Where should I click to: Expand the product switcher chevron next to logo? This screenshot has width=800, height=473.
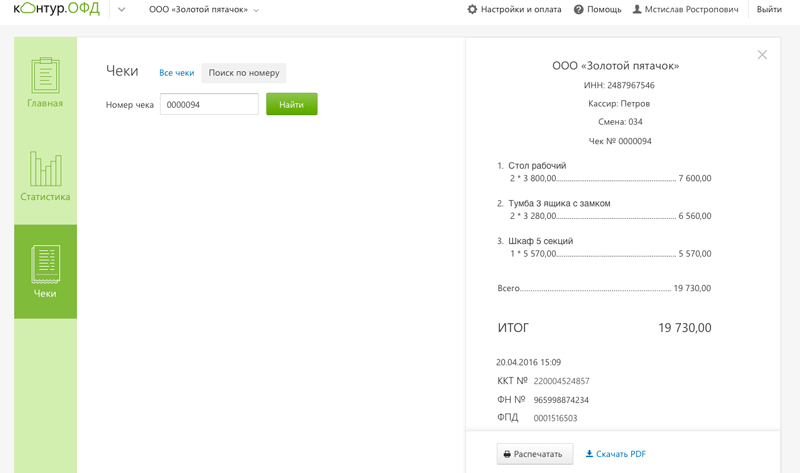tap(121, 9)
